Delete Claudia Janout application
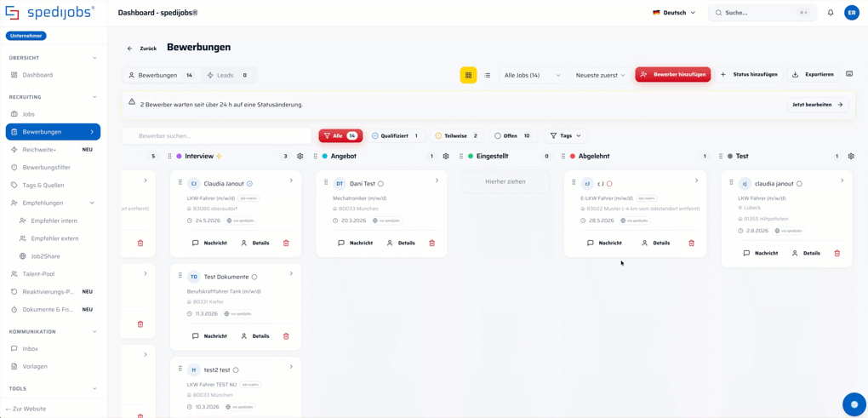The height and width of the screenshot is (418, 868). click(286, 243)
